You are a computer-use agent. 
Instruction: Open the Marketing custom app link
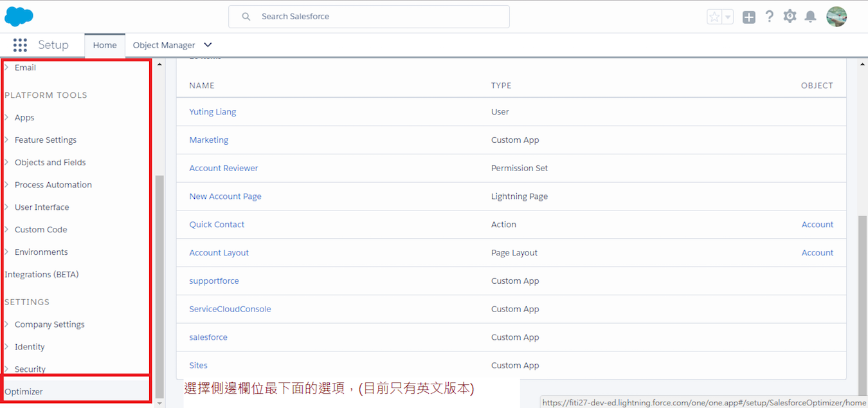(x=209, y=140)
